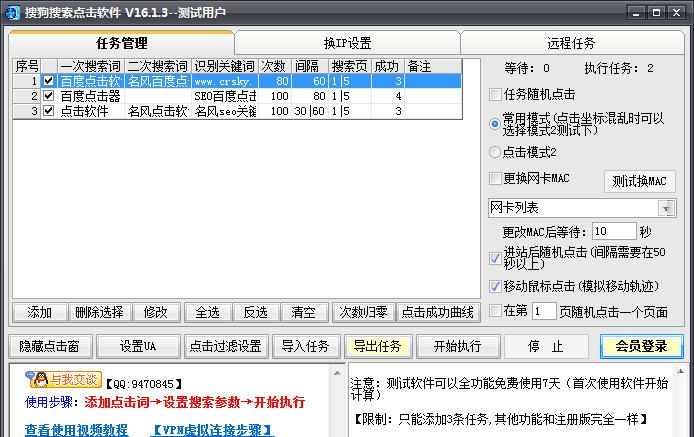Open the 查看使用视频教程 link
The width and height of the screenshot is (694, 437).
(x=76, y=429)
